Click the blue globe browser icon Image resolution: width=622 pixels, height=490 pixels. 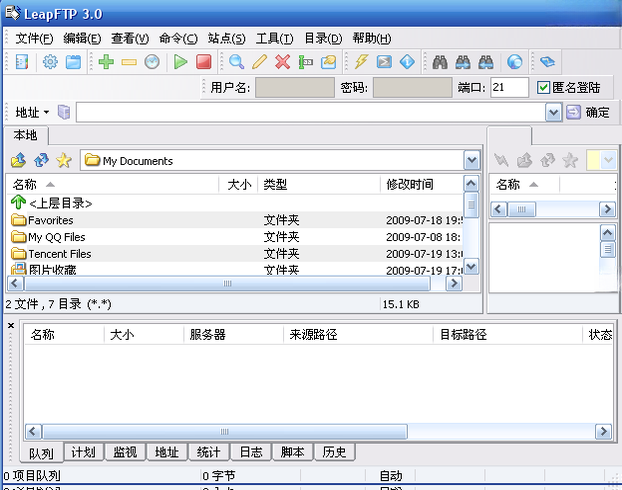coord(514,62)
